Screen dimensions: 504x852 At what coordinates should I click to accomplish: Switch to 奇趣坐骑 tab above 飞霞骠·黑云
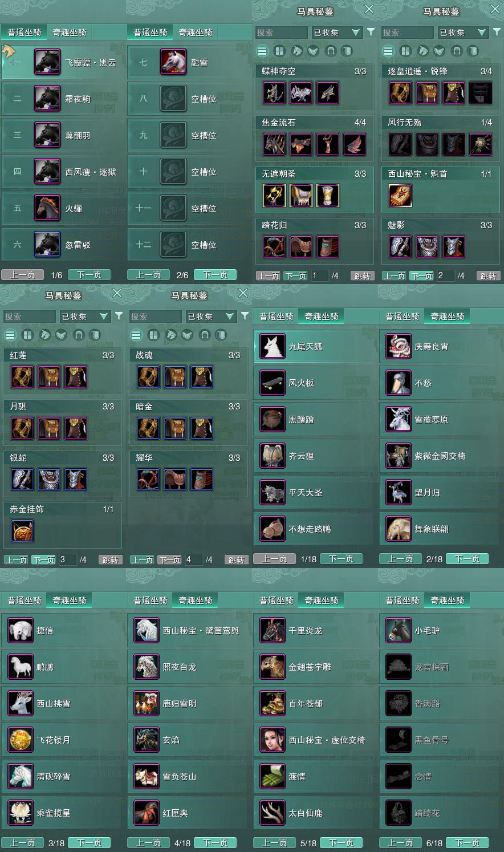[70, 33]
